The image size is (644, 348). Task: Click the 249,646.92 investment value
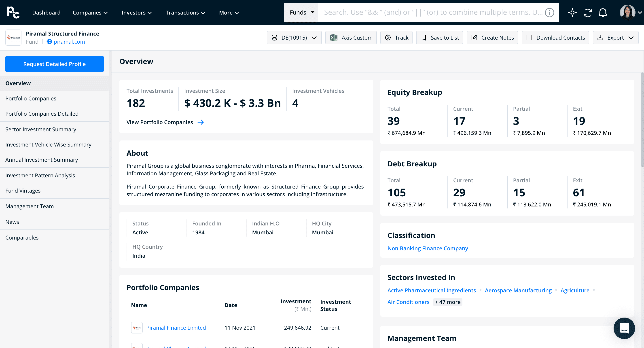297,328
